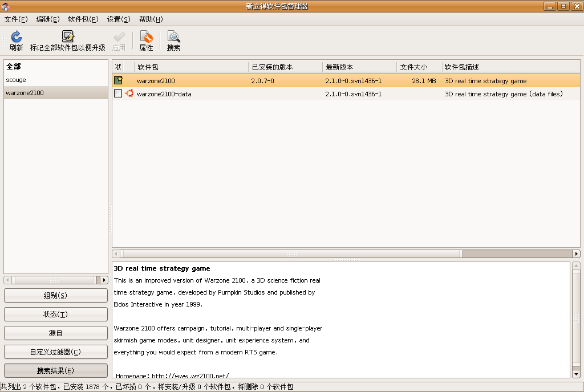Click the 刷新 reload icon

pos(16,36)
